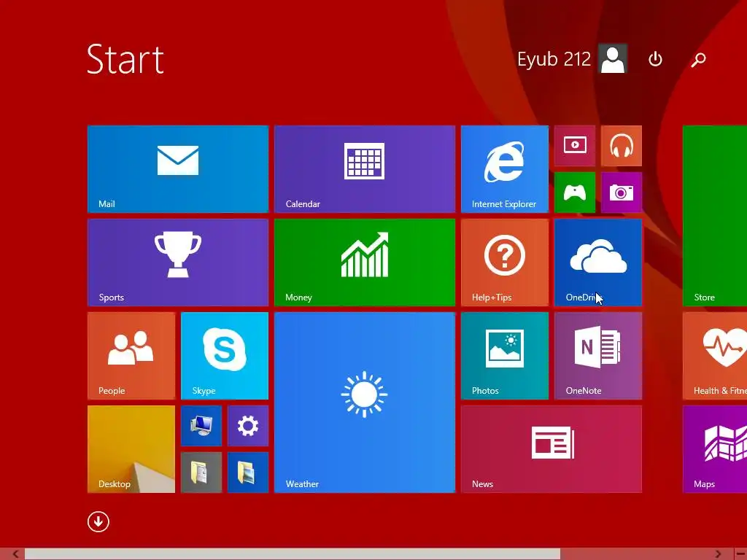Open the Xbox Games tile
This screenshot has width=747, height=560.
coord(575,192)
